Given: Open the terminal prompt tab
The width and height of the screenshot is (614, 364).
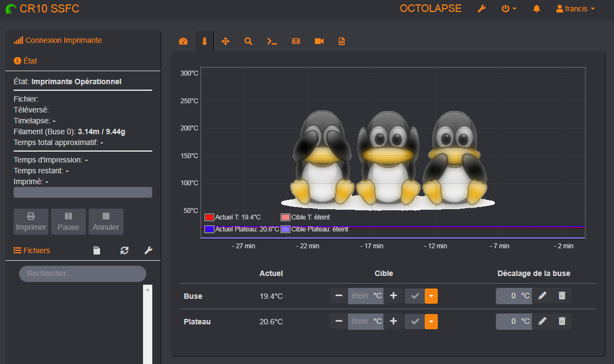Looking at the screenshot, I should tap(272, 41).
